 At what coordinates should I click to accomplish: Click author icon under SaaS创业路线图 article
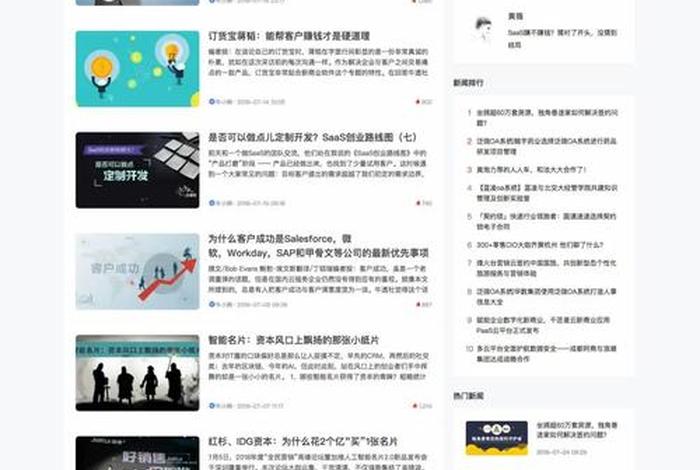tap(212, 203)
